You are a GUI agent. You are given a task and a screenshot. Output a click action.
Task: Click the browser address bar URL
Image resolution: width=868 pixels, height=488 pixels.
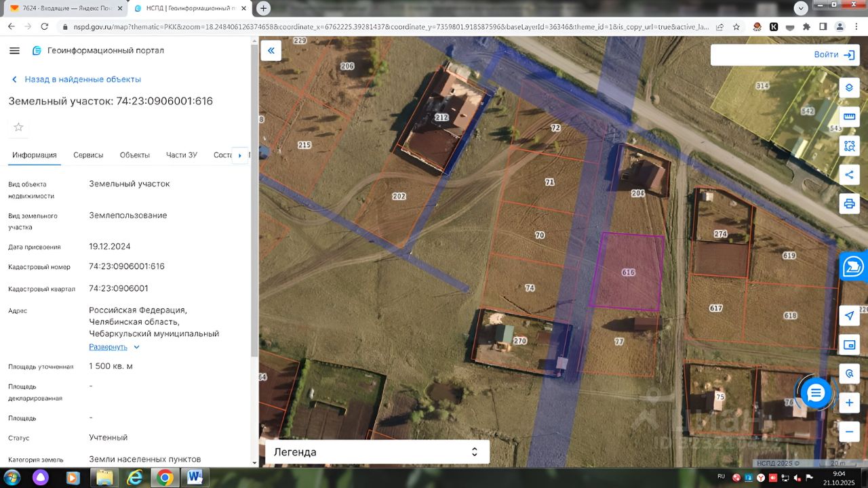click(390, 27)
